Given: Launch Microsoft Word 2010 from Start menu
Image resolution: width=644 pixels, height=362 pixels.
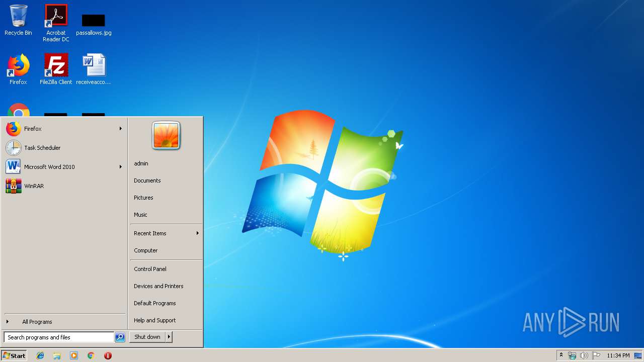Looking at the screenshot, I should [64, 167].
